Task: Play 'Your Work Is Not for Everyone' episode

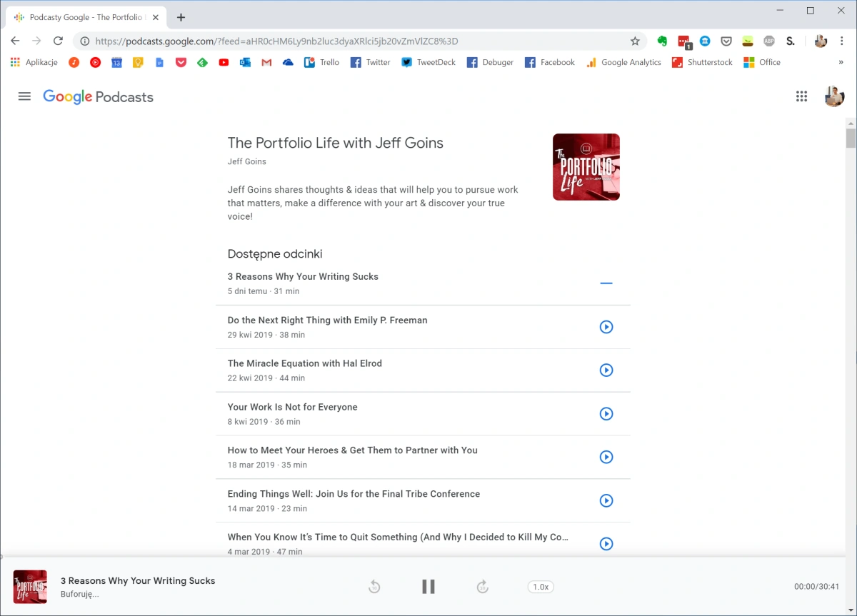Action: click(606, 414)
